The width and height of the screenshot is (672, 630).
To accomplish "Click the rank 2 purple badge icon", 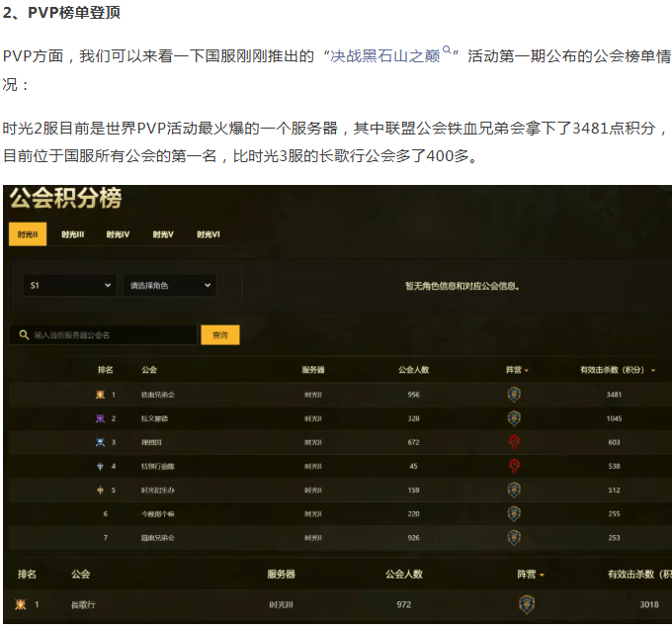I will pos(101,418).
